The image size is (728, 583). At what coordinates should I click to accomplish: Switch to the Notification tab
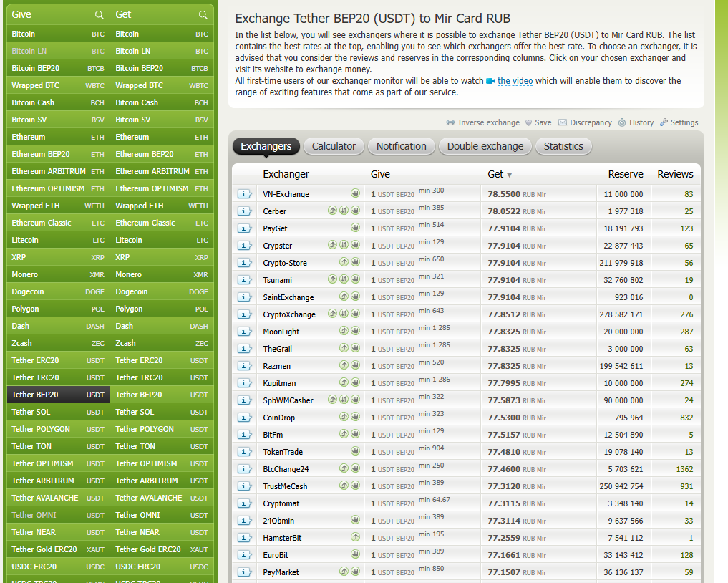click(x=401, y=146)
